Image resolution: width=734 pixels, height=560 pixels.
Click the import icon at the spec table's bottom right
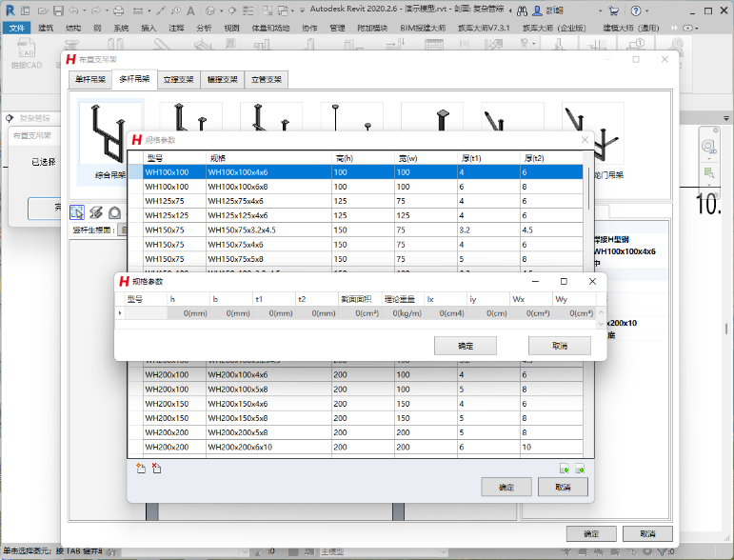click(564, 469)
